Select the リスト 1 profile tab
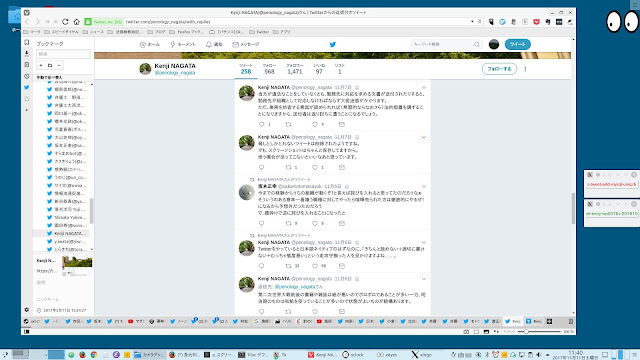Image resolution: width=640 pixels, height=360 pixels. pyautogui.click(x=340, y=69)
